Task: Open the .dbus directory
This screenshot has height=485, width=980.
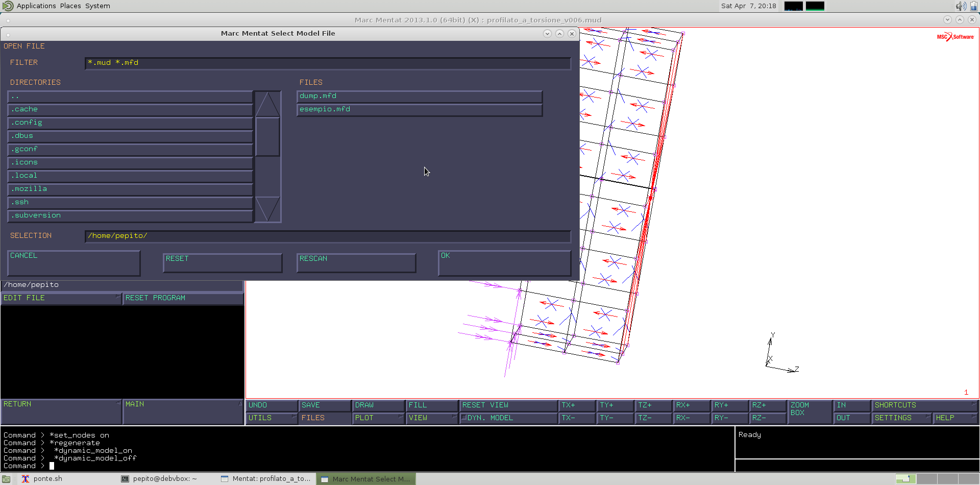Action: [130, 136]
